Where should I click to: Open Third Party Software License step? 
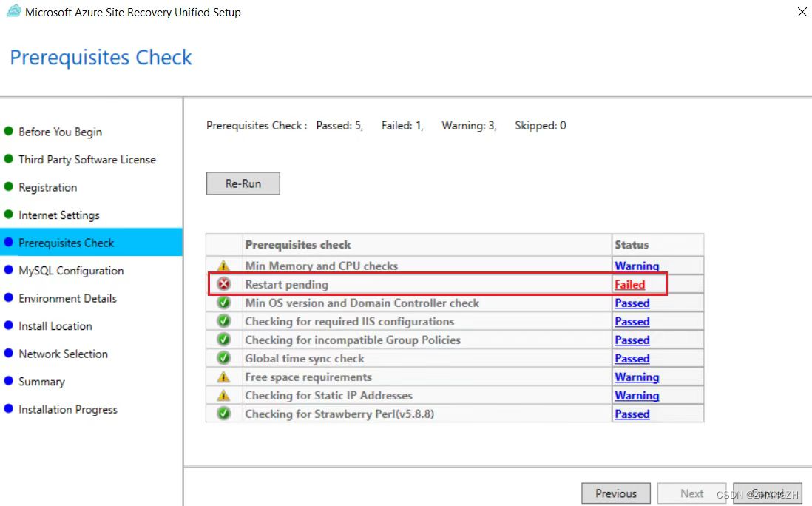[87, 160]
